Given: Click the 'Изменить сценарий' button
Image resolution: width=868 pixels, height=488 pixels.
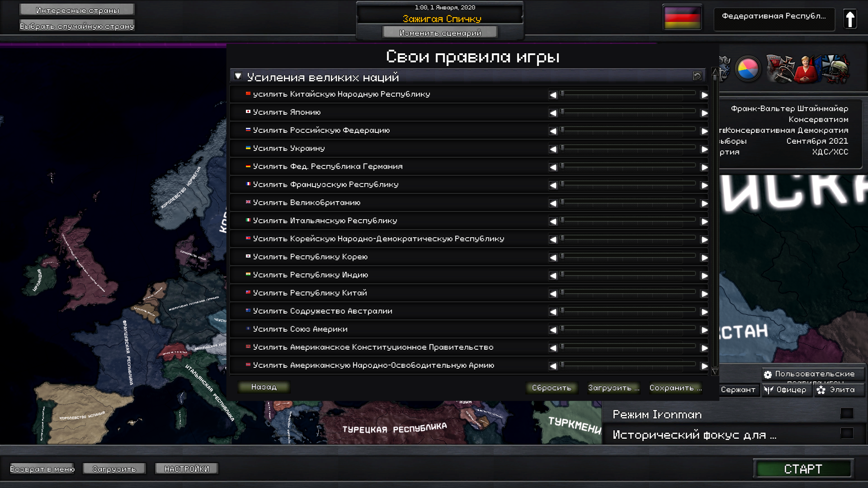Looking at the screenshot, I should point(440,33).
